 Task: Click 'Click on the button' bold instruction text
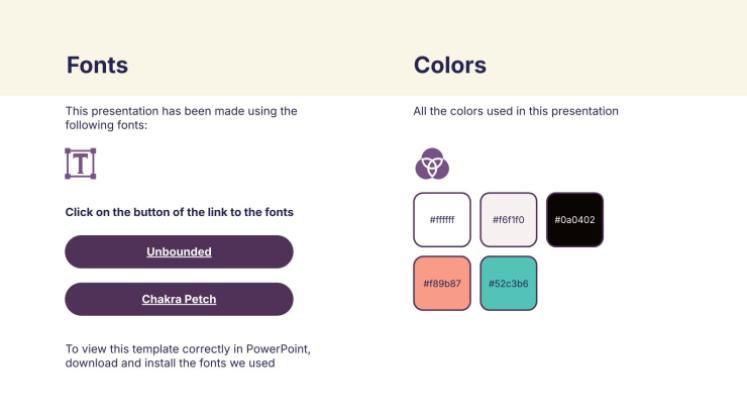pos(179,212)
